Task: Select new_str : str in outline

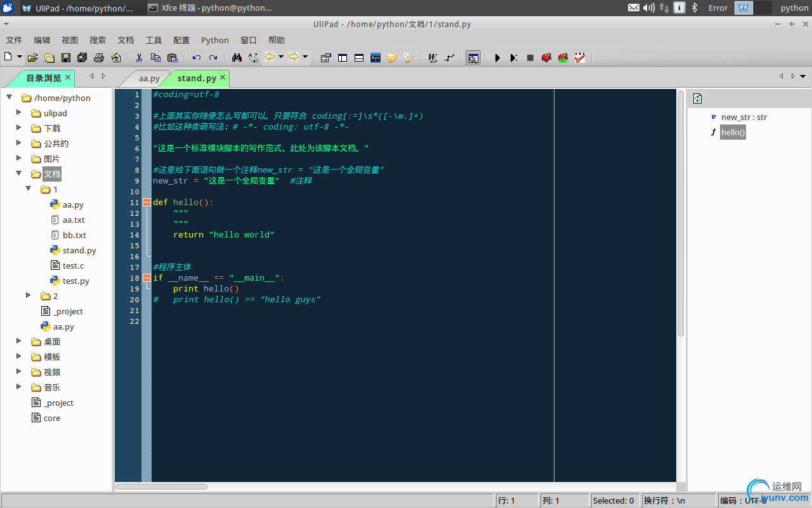Action: pos(744,117)
